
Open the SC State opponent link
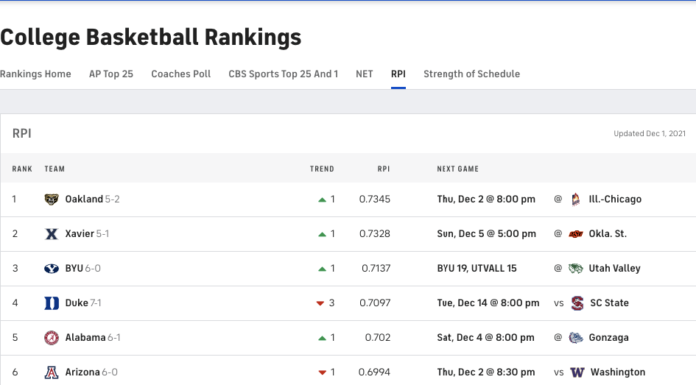coord(609,303)
